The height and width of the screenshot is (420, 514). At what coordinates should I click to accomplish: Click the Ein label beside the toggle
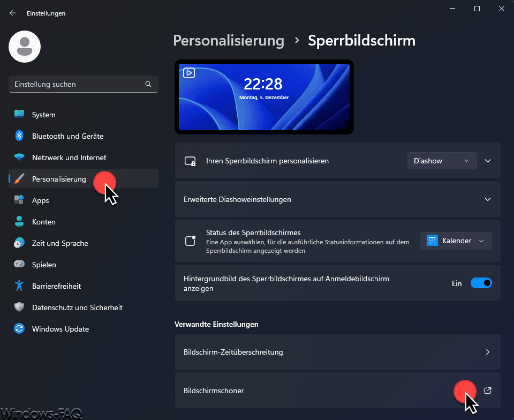(x=457, y=283)
